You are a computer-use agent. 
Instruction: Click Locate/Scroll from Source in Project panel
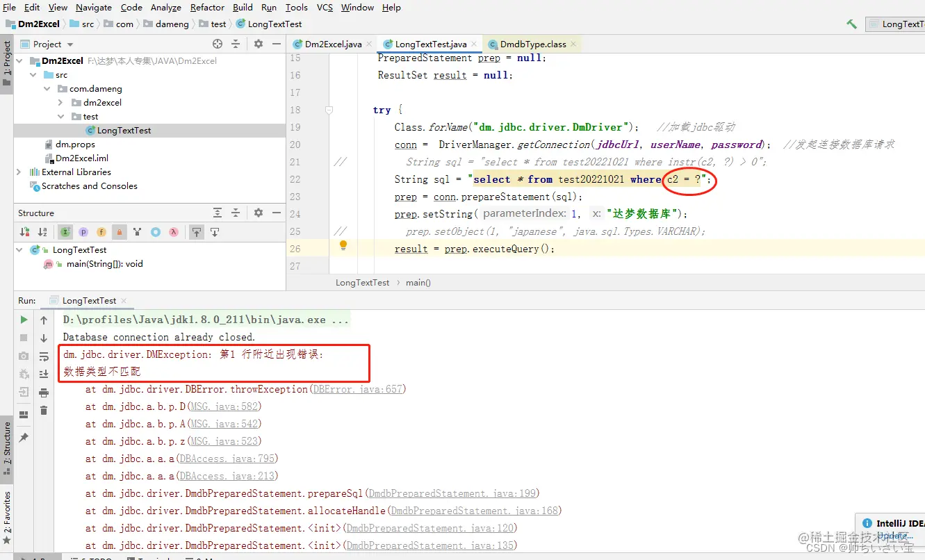pos(218,44)
